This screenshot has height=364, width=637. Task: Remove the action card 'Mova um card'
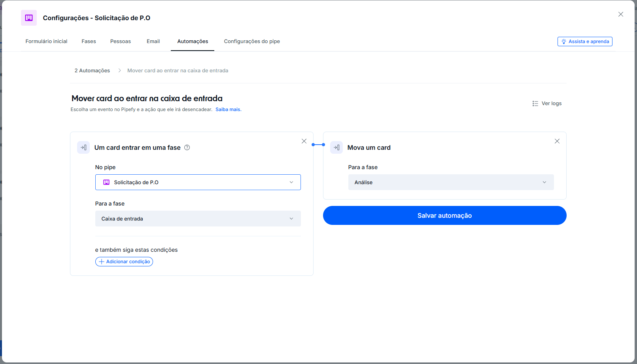click(557, 141)
